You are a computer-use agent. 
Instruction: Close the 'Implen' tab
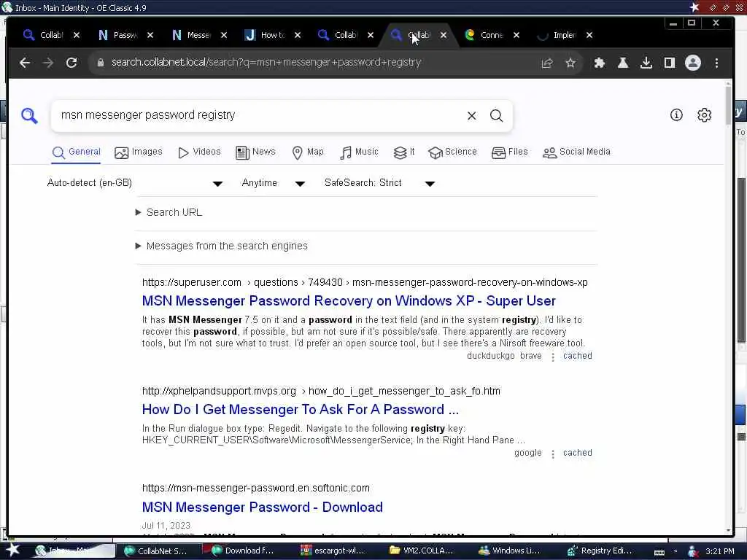point(589,35)
